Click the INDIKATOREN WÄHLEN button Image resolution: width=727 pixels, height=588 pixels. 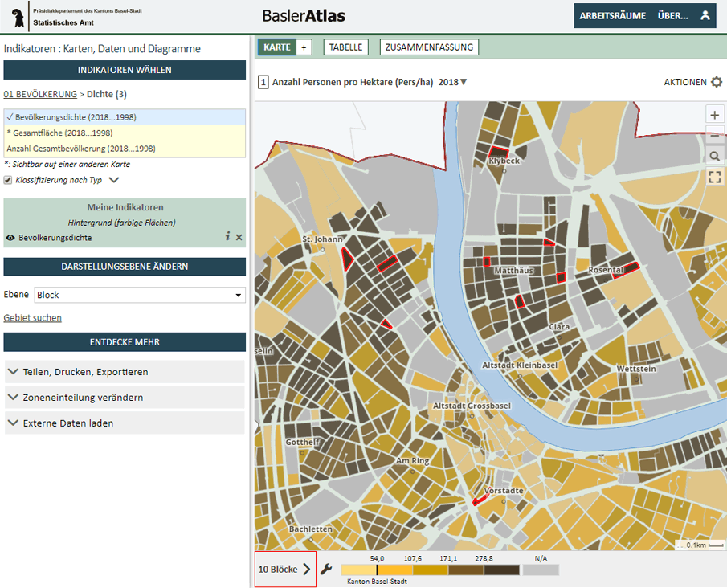tap(125, 70)
